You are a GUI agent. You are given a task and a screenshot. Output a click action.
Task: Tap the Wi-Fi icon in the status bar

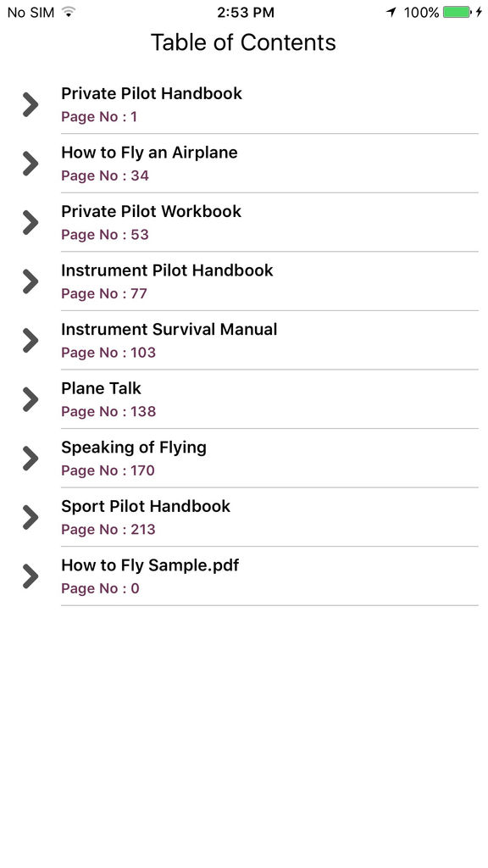(69, 12)
